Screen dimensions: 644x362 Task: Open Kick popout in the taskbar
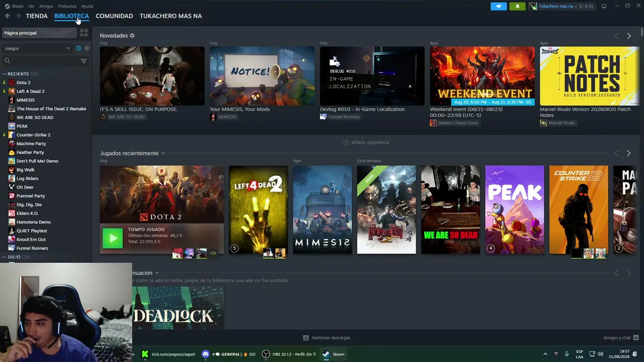point(169,354)
